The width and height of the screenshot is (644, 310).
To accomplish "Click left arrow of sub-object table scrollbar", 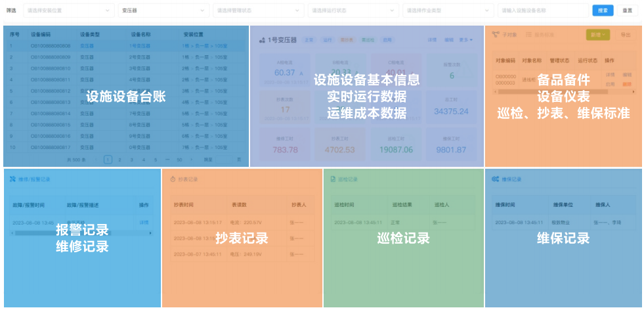I will pyautogui.click(x=494, y=92).
